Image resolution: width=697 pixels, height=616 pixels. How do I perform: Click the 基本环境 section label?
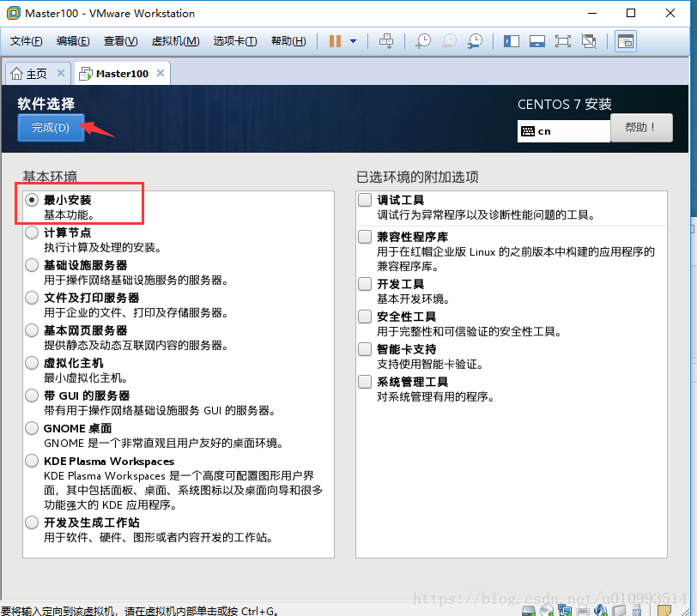[50, 177]
